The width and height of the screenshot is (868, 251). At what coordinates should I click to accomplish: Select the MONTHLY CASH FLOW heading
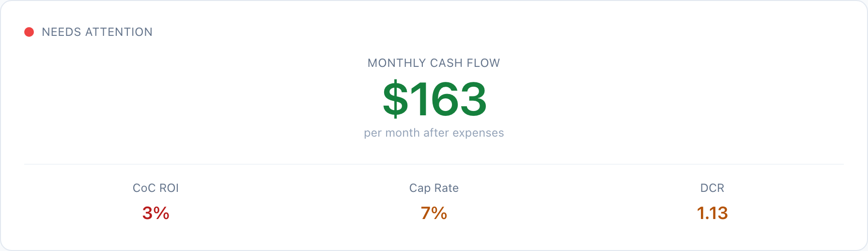434,63
